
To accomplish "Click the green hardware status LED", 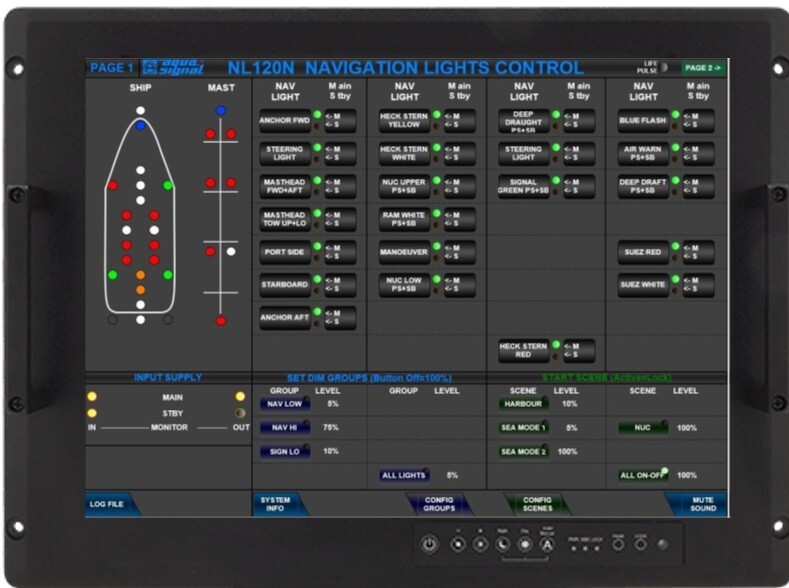I will click(663, 544).
